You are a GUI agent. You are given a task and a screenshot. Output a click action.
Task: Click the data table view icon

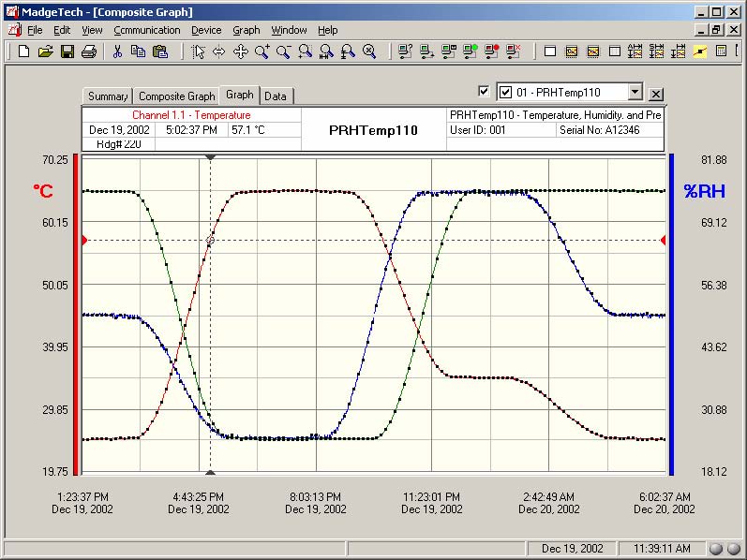coord(615,51)
